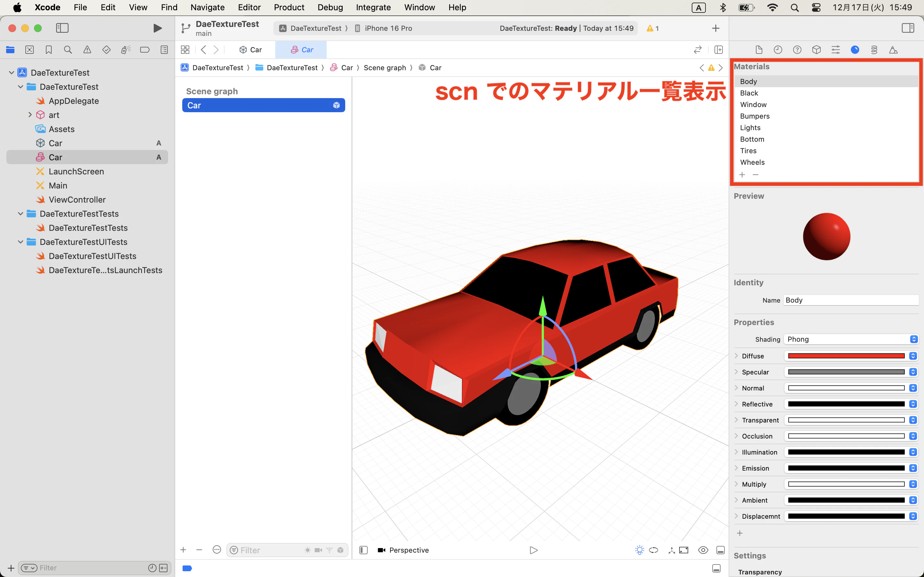Run the app with the play button

(157, 28)
